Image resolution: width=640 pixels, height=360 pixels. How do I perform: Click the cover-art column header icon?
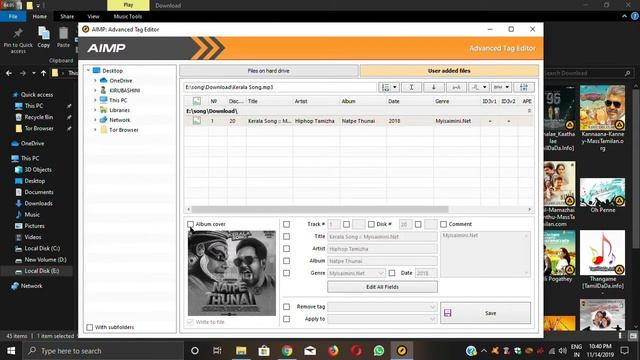(196, 101)
